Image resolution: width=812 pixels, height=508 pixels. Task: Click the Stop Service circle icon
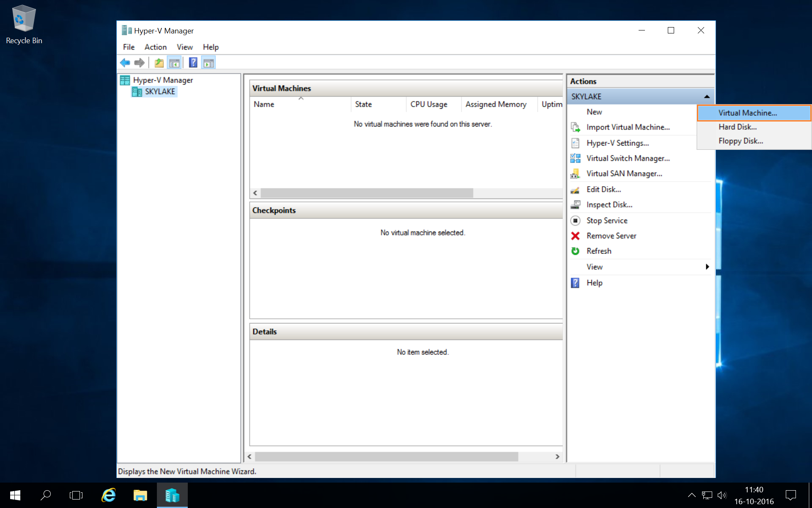point(576,221)
